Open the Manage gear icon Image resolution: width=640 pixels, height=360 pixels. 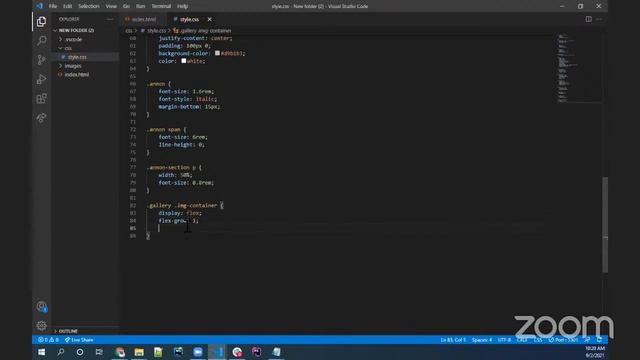click(x=41, y=325)
